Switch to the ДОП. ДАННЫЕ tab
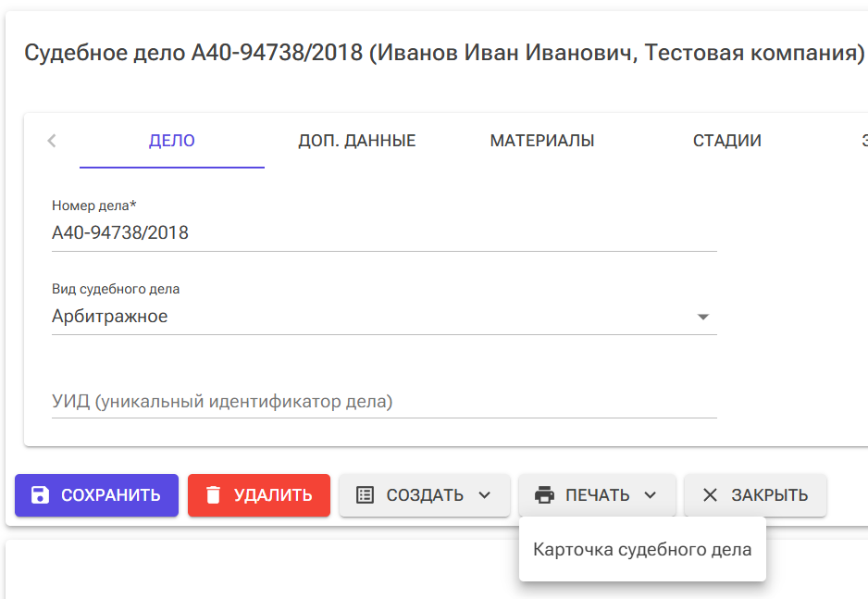Image resolution: width=868 pixels, height=599 pixels. point(356,140)
